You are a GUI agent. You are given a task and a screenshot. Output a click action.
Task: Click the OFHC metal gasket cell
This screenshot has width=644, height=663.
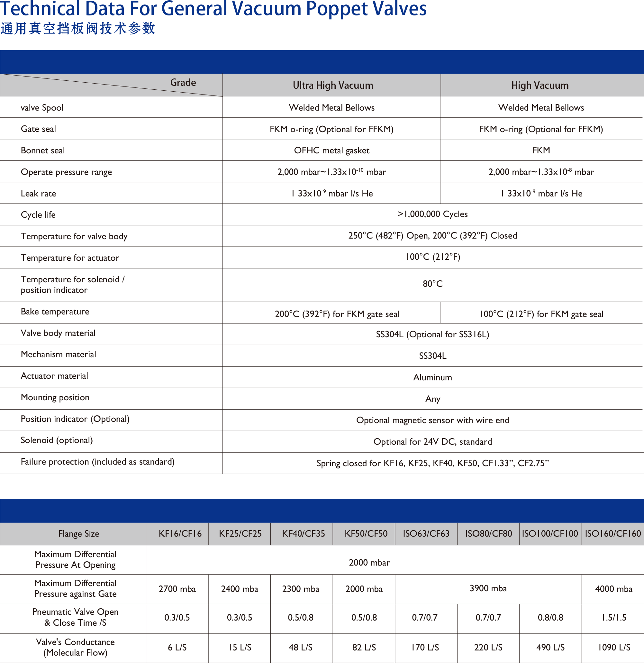tap(331, 150)
